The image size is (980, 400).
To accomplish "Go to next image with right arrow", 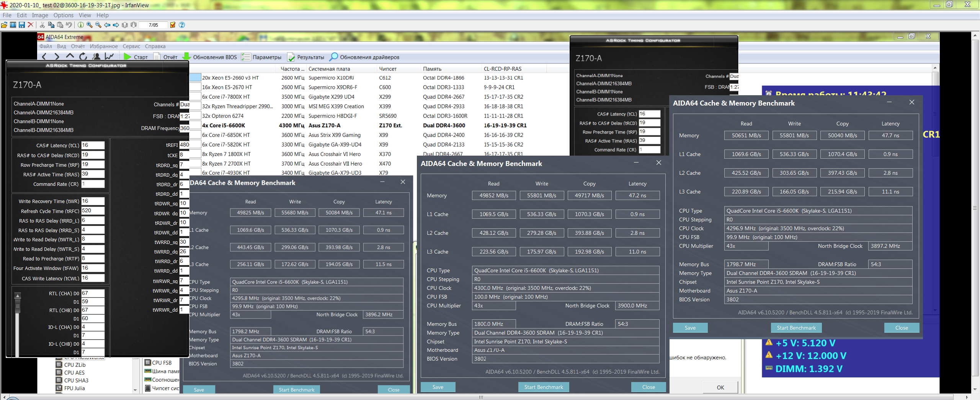I will click(x=116, y=25).
